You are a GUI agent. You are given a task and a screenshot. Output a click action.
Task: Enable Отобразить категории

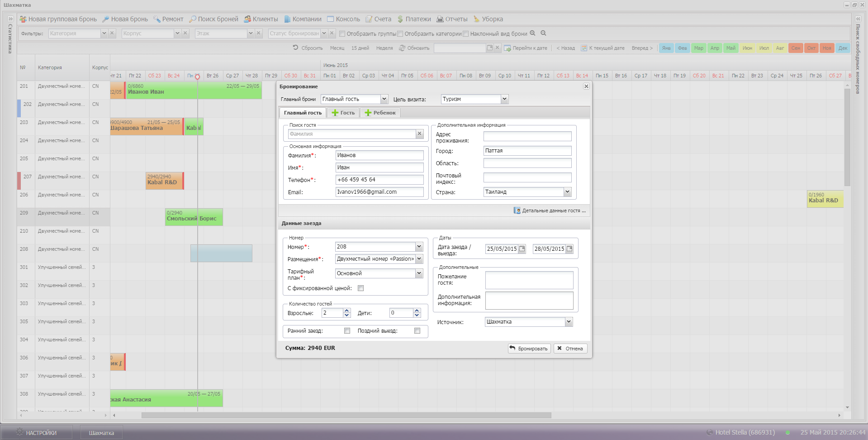coord(400,33)
